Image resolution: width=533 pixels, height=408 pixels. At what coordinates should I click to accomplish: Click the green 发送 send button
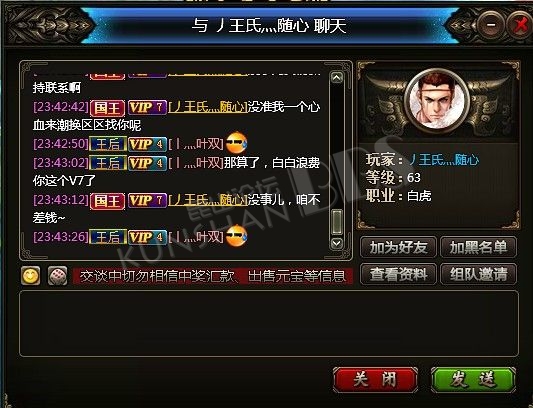(473, 380)
